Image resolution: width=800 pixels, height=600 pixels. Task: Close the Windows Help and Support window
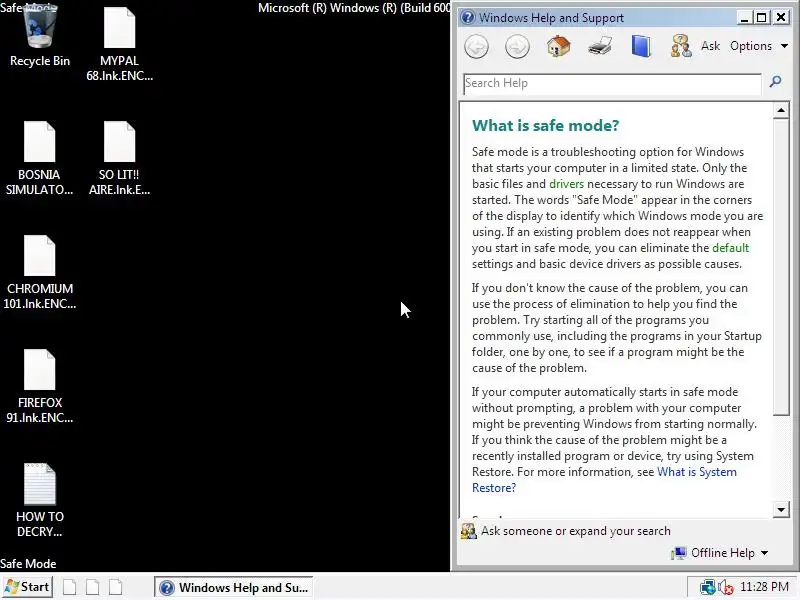point(781,18)
